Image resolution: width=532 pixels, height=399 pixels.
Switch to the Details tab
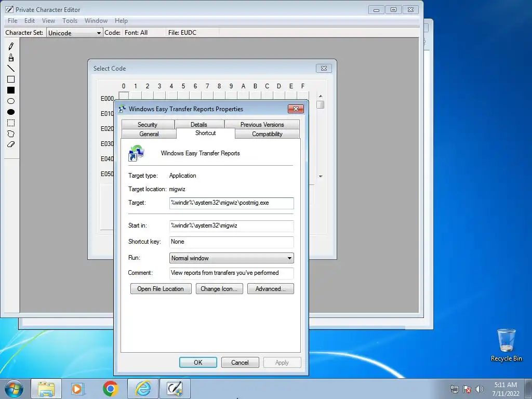pos(199,125)
